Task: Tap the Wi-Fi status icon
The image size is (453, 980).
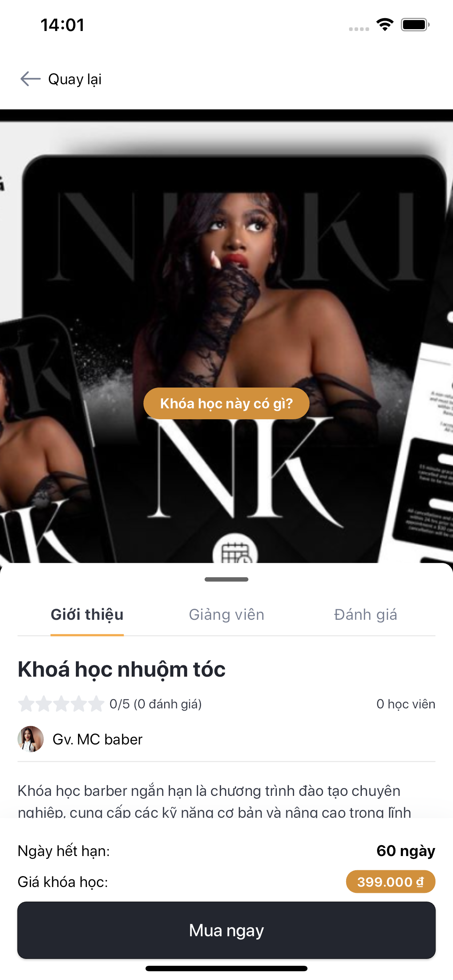Action: (x=385, y=25)
